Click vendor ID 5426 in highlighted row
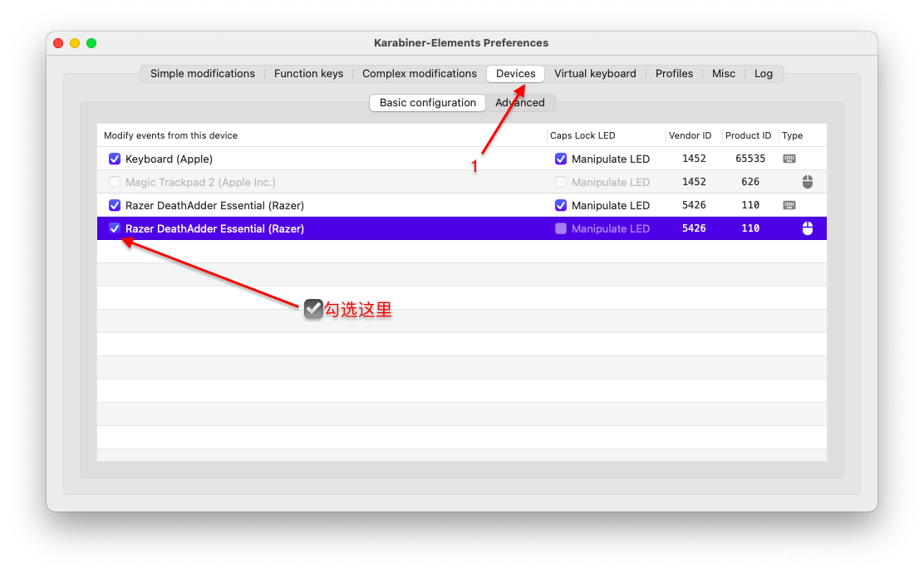 pyautogui.click(x=694, y=228)
